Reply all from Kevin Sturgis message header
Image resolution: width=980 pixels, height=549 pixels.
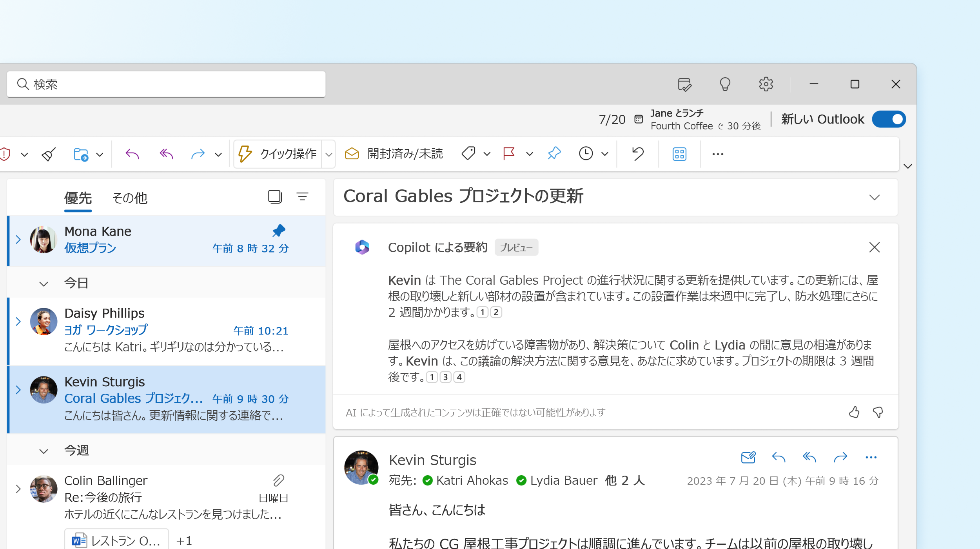[x=809, y=457]
